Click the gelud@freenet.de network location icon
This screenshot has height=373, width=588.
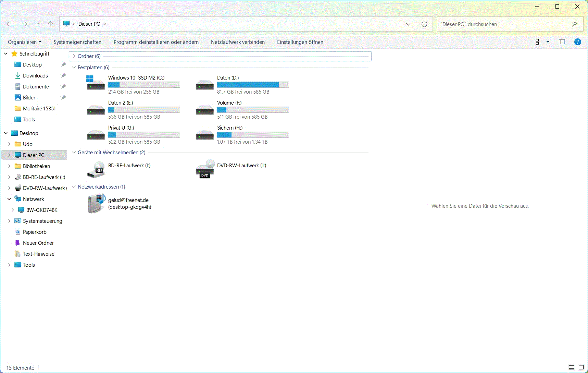click(x=96, y=204)
